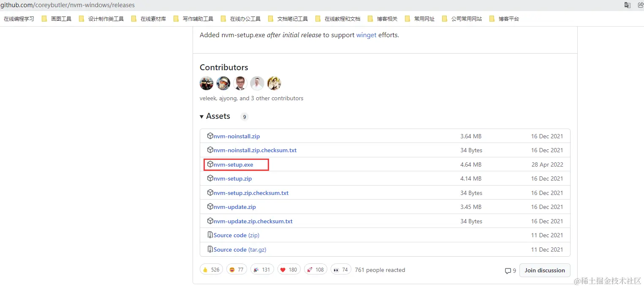Viewport: 644px width, 288px height.
Task: Click package icon beside nvm-setup.zip
Action: tap(210, 178)
